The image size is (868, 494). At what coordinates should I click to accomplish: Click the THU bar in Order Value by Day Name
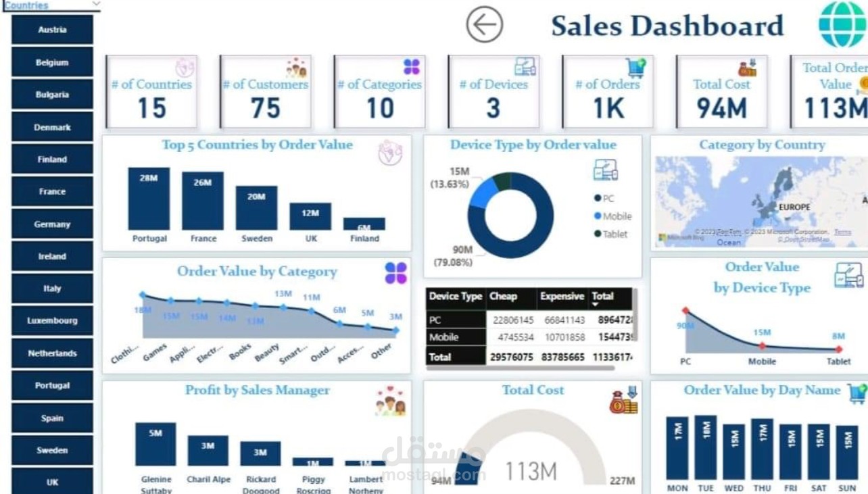pyautogui.click(x=762, y=448)
